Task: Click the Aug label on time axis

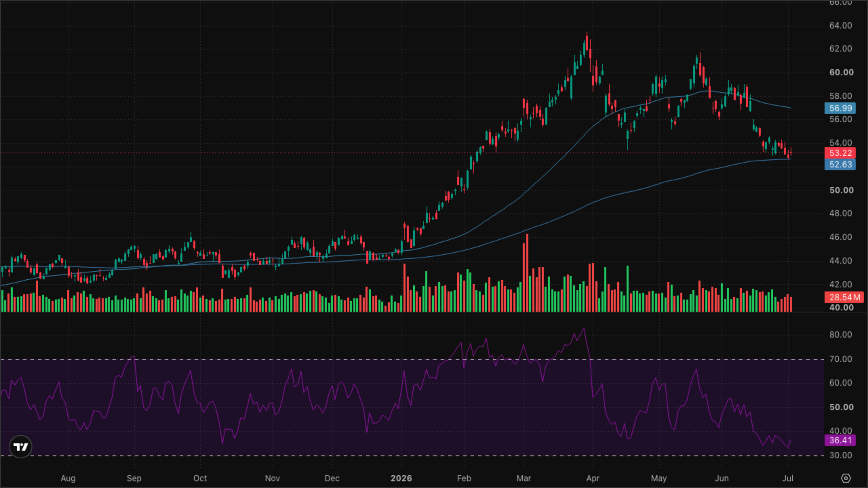Action: (68, 478)
